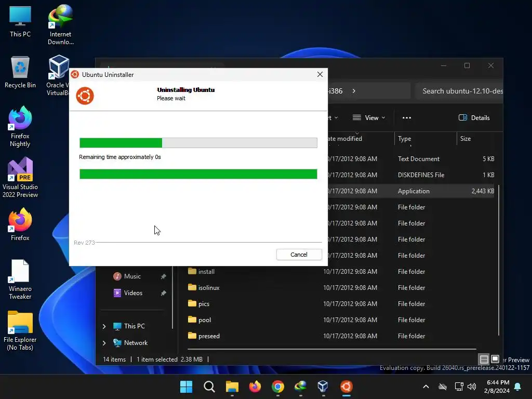
Task: Open Winaero Tweaker desktop shortcut
Action: click(x=20, y=279)
